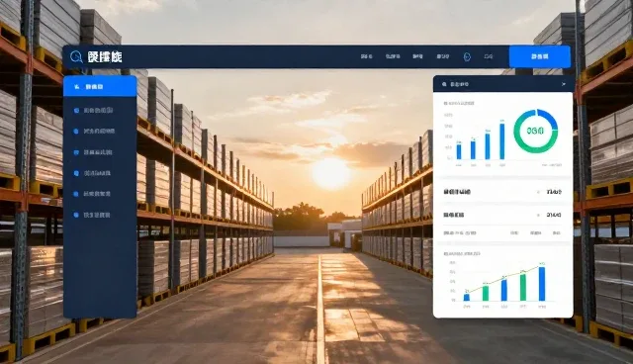Click the circular icon in the top navigation
The width and height of the screenshot is (633, 364).
pyautogui.click(x=467, y=57)
